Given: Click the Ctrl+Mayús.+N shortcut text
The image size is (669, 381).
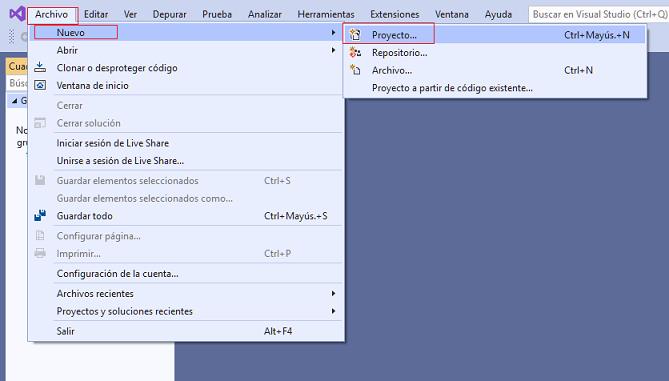Looking at the screenshot, I should tap(596, 35).
